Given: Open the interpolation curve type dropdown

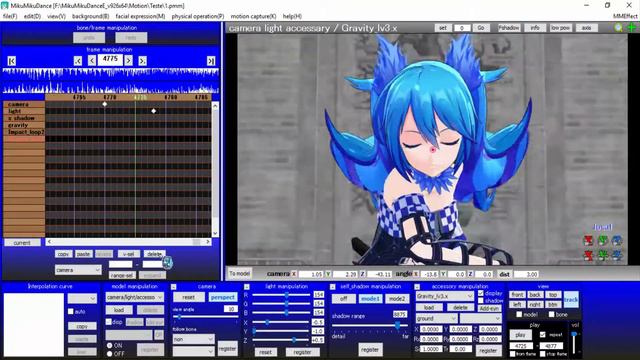Looking at the screenshot, I should point(82,298).
